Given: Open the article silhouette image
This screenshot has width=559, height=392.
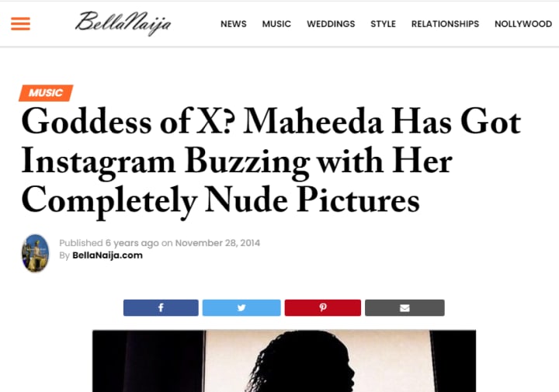Looking at the screenshot, I should point(284,361).
